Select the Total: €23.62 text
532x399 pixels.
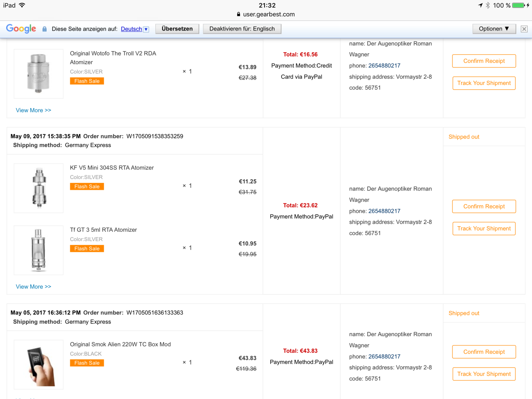tap(300, 205)
